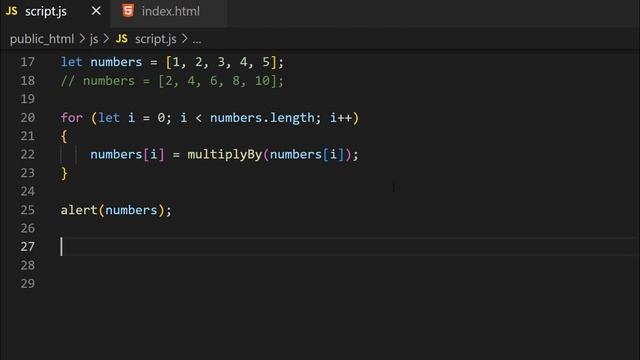Viewport: 640px width, 360px height.
Task: Click line number 25 in the gutter
Action: coord(27,210)
